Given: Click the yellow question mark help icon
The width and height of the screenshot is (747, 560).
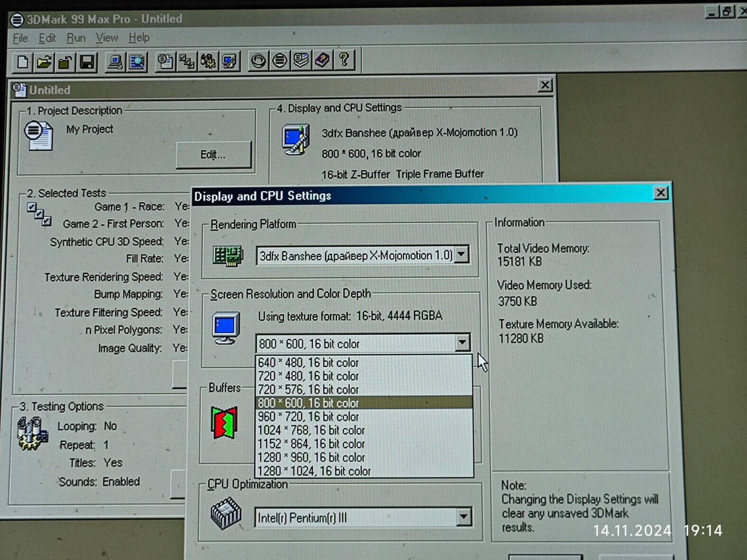Looking at the screenshot, I should [344, 60].
